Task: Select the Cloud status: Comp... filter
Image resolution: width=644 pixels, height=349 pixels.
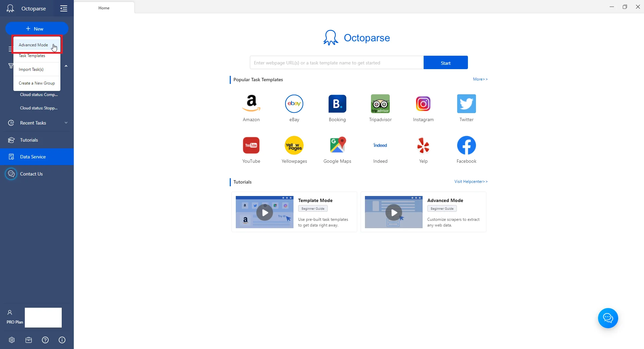Action: tap(39, 95)
